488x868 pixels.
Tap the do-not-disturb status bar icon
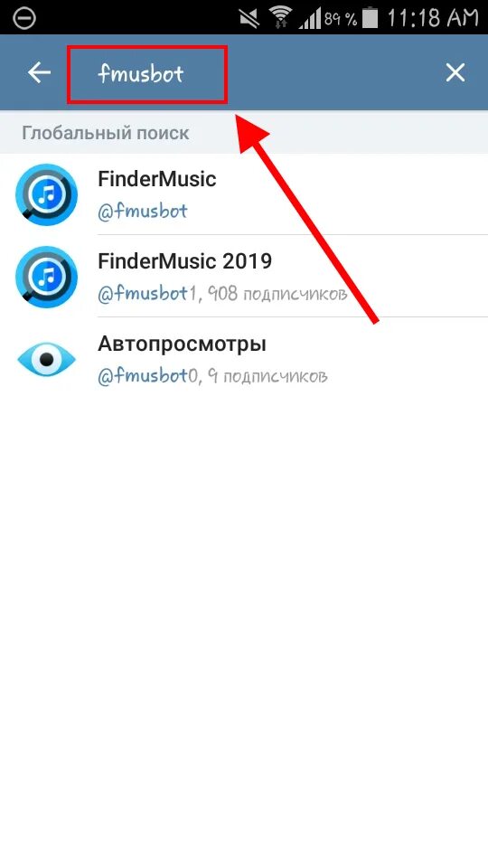[23, 18]
